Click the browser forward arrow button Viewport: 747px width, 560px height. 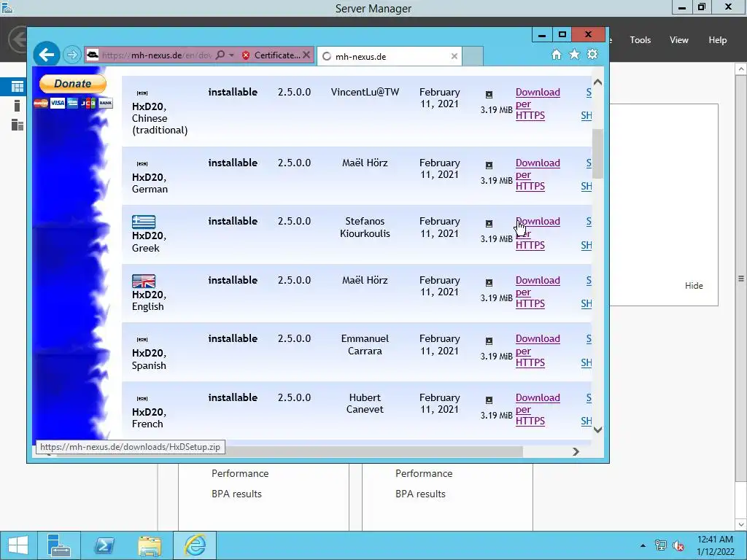72,55
